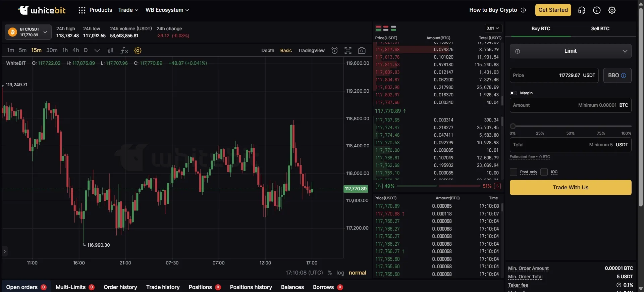Click the S sell percentage indicator
The image size is (644, 292).
pyautogui.click(x=497, y=186)
